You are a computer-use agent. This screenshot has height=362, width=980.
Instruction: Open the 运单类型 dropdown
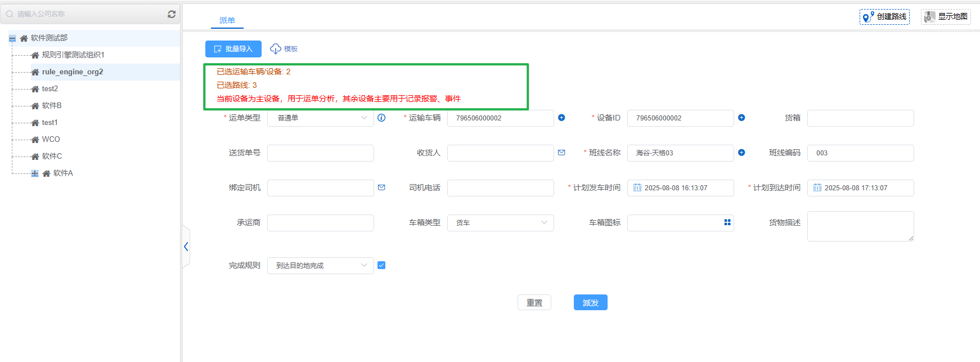[x=320, y=118]
